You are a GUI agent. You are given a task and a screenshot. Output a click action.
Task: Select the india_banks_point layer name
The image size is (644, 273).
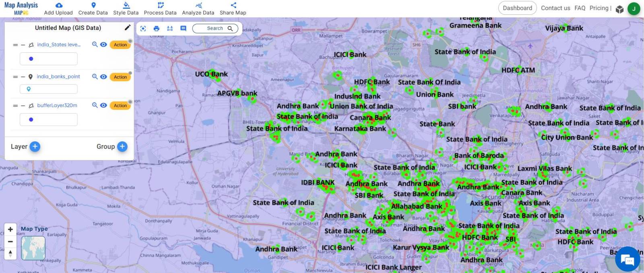(x=58, y=77)
